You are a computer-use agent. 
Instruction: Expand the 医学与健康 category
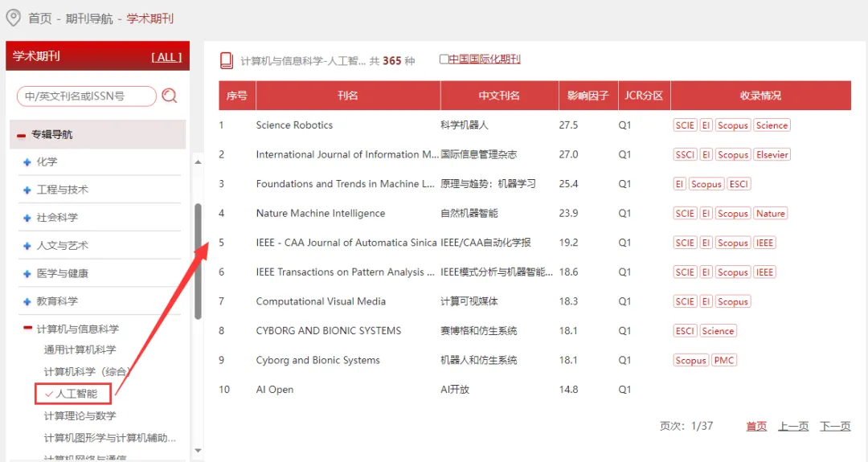pos(27,274)
